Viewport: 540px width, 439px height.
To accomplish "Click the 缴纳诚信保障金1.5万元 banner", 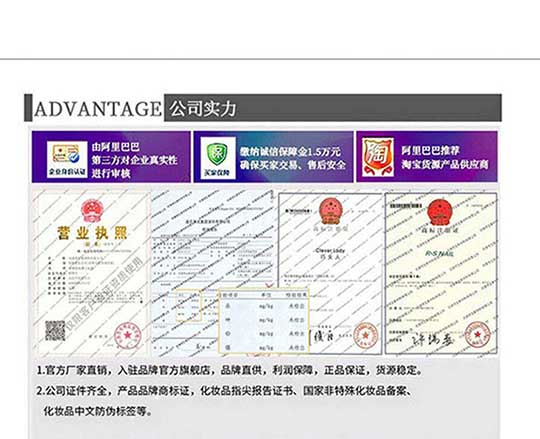I will 273,157.
